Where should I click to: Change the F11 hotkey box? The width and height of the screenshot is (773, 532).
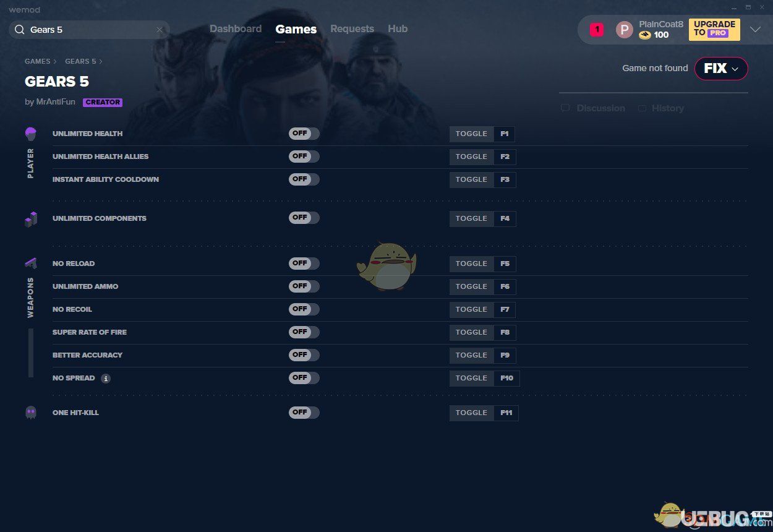pos(506,413)
